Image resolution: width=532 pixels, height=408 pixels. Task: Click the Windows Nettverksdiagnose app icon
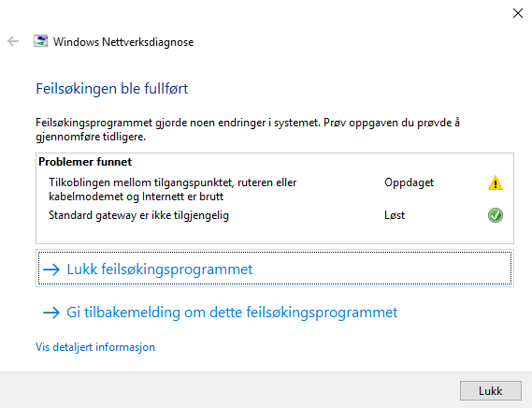coord(41,41)
